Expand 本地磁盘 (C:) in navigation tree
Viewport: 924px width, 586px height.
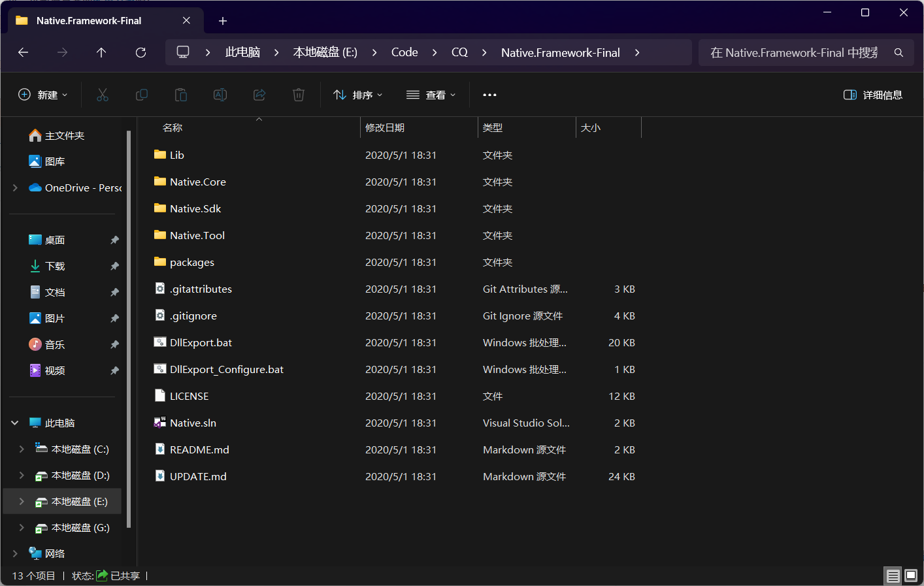coord(22,449)
